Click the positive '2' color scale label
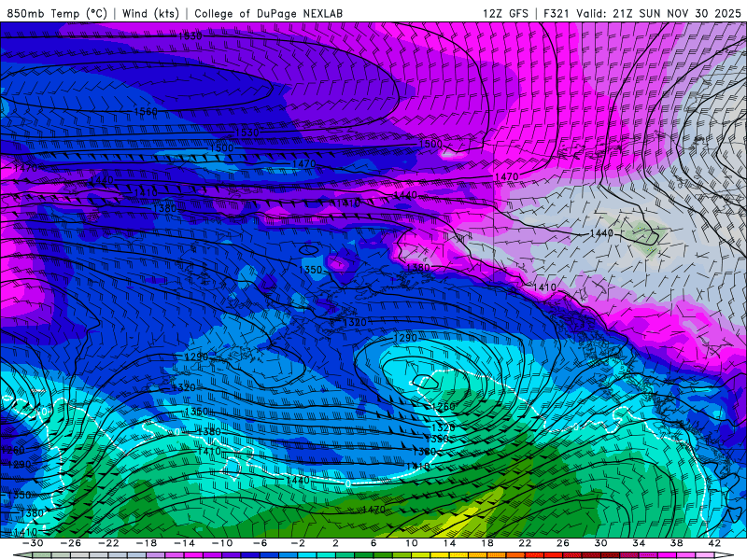The image size is (747, 560). [335, 543]
